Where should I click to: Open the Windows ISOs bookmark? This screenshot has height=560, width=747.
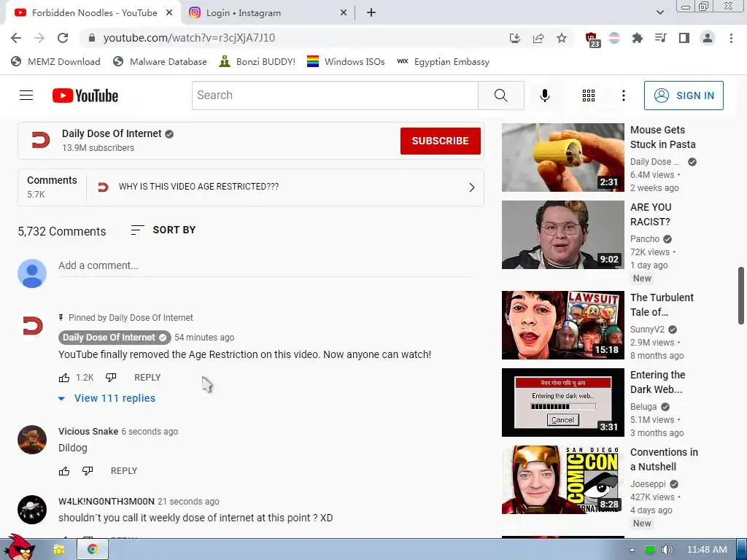click(x=346, y=62)
